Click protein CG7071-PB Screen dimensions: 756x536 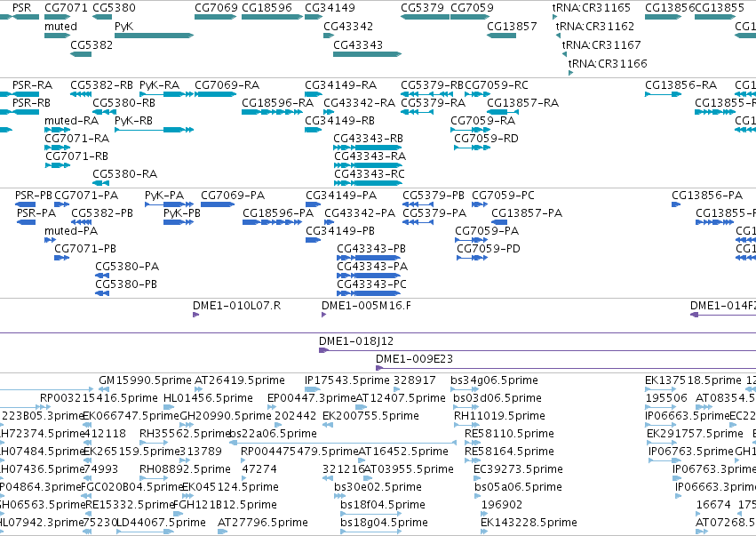click(x=61, y=258)
